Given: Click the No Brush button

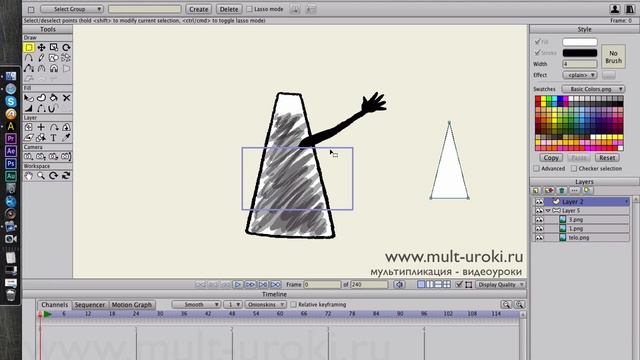Looking at the screenshot, I should click(x=613, y=57).
